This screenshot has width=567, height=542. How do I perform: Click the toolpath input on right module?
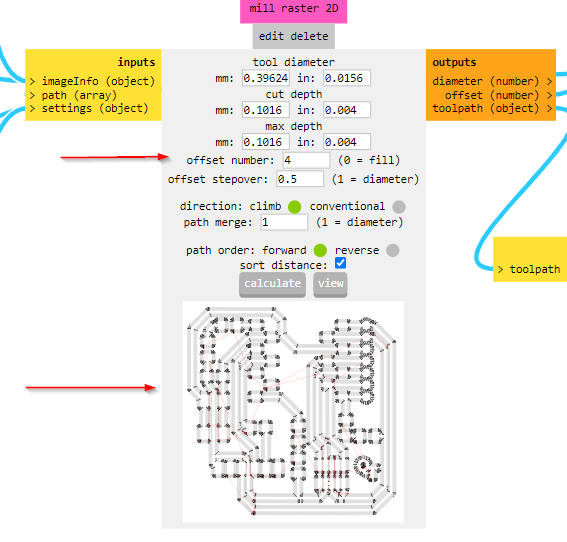(x=529, y=269)
